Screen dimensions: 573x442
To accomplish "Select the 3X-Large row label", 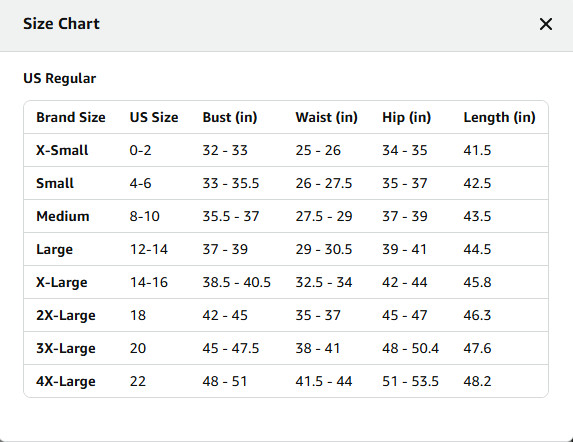I will 66,348.
